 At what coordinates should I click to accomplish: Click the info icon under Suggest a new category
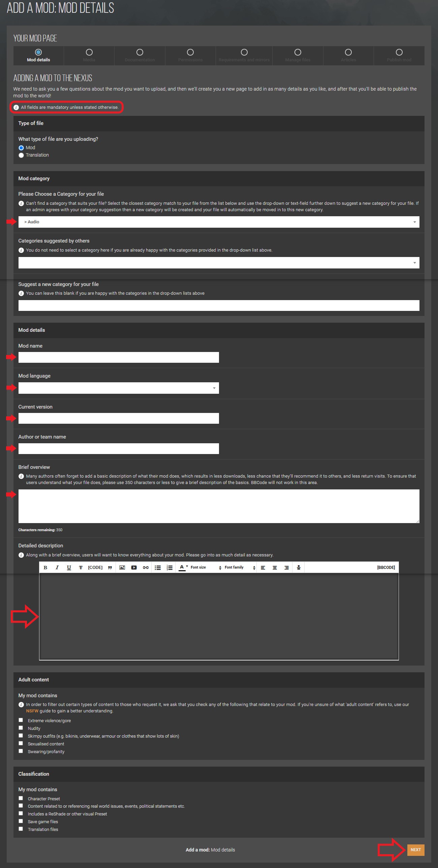click(x=21, y=293)
